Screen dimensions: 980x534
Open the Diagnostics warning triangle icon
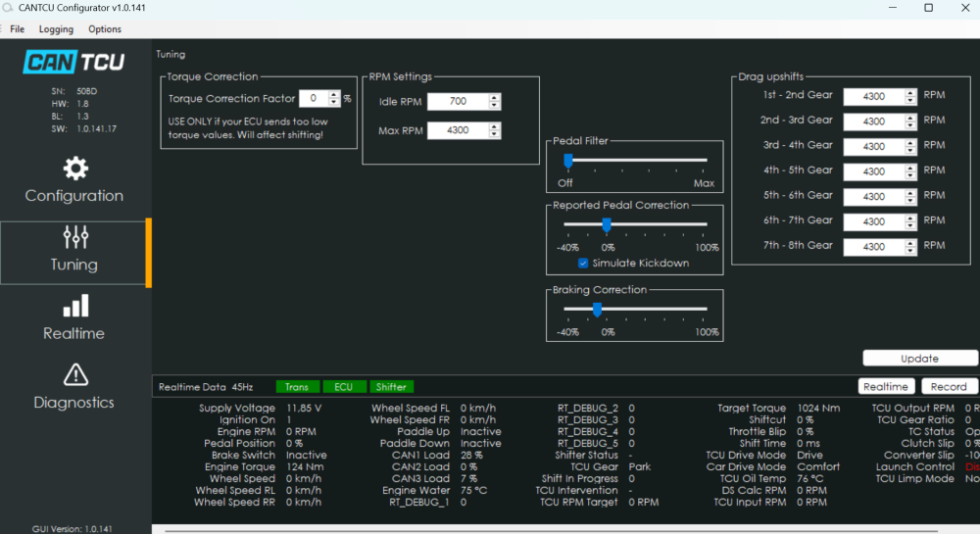pyautogui.click(x=74, y=374)
